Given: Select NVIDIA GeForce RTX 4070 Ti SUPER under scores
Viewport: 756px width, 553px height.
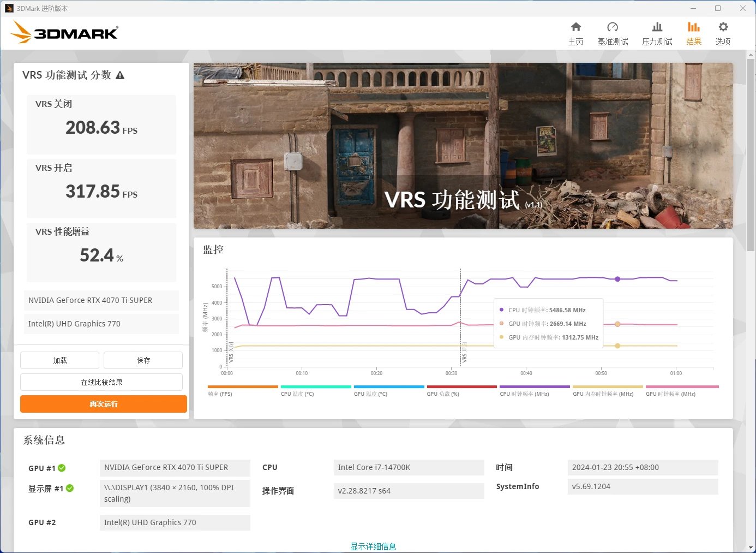Looking at the screenshot, I should (x=101, y=300).
